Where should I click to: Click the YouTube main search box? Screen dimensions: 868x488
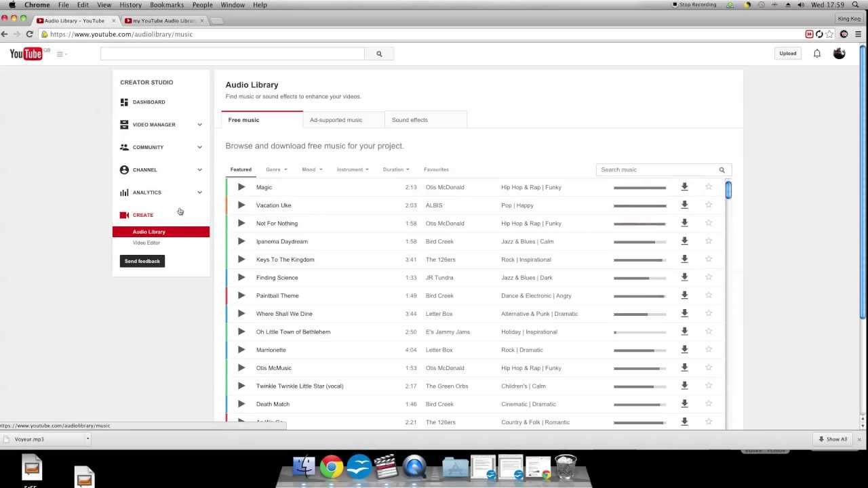pyautogui.click(x=233, y=54)
